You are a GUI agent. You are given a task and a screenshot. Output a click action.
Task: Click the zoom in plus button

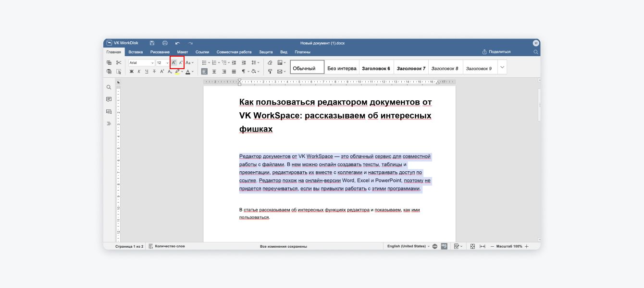(x=527, y=246)
